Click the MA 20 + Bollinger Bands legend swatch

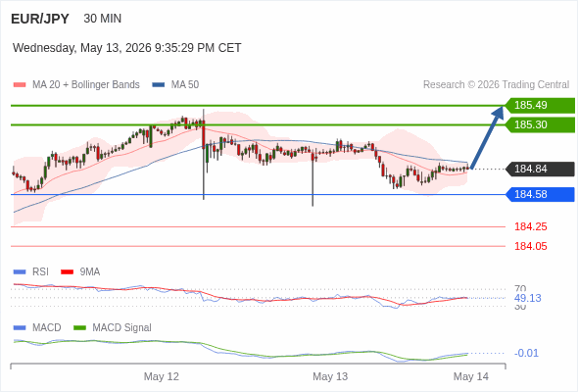20,85
